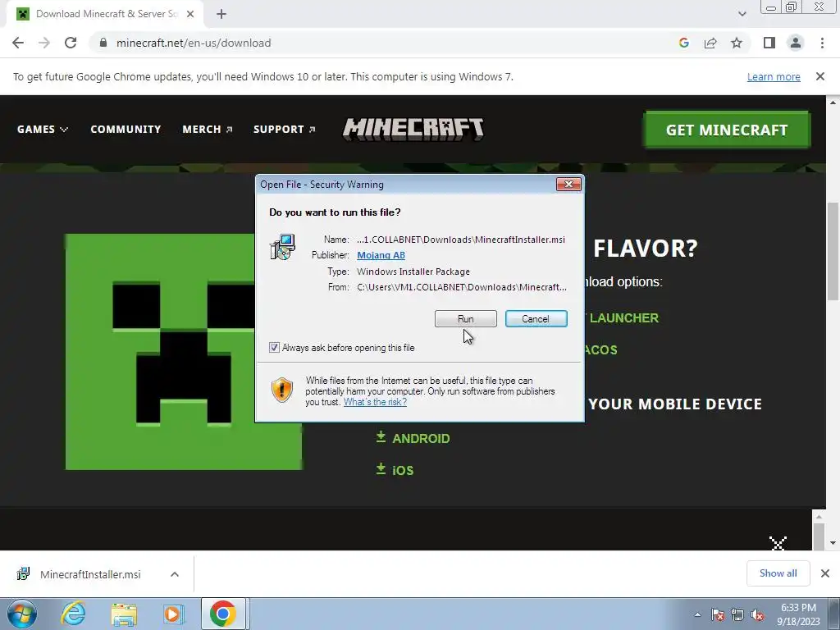
Task: Open the Chrome three-dot menu
Action: 822,43
